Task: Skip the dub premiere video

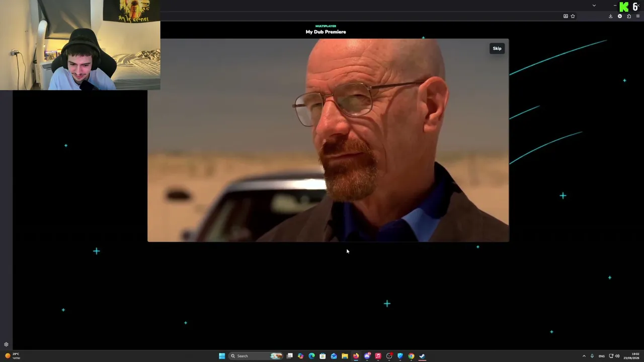Action: (497, 48)
